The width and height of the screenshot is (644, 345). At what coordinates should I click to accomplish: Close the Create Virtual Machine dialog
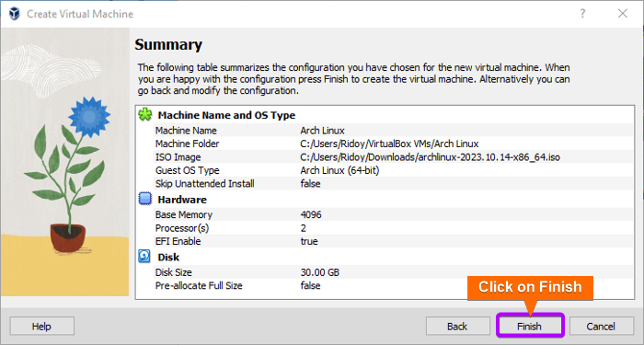pyautogui.click(x=623, y=14)
